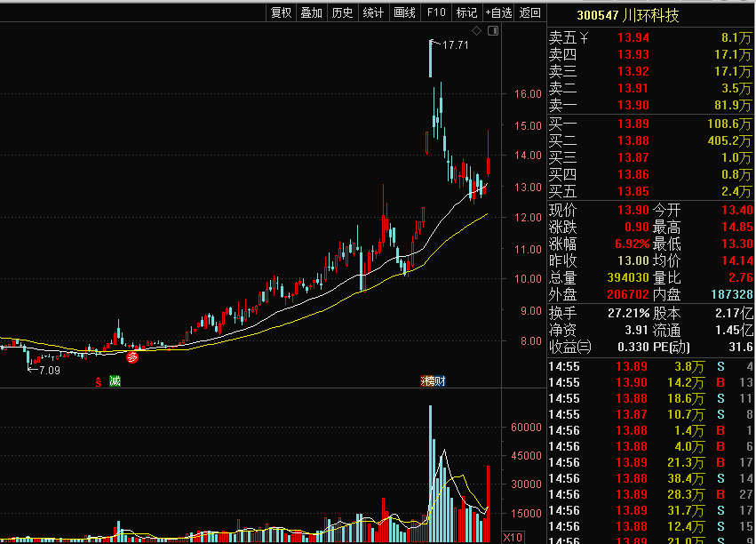
Task: Open the 叠加 overlay option
Action: click(312, 12)
